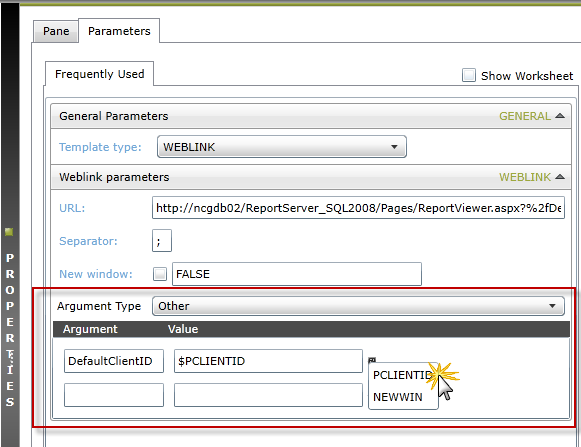Toggle the Show Worksheet checkbox
This screenshot has height=447, width=581.
point(469,75)
